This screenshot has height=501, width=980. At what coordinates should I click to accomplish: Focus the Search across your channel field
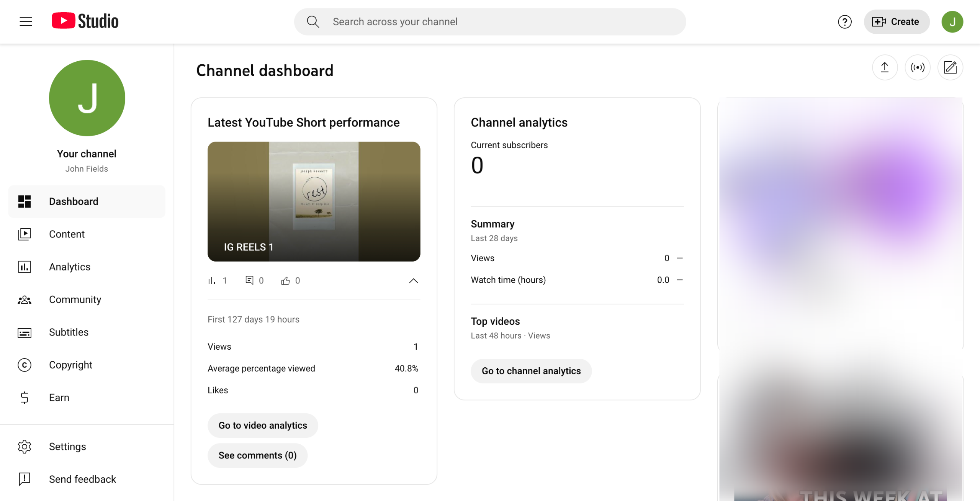[x=498, y=22]
